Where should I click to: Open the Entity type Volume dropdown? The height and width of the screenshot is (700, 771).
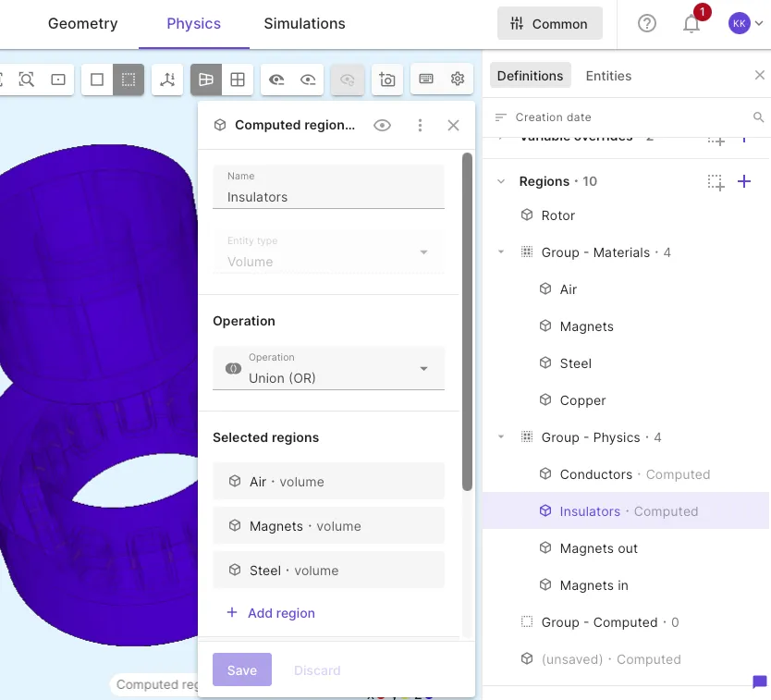coord(328,252)
